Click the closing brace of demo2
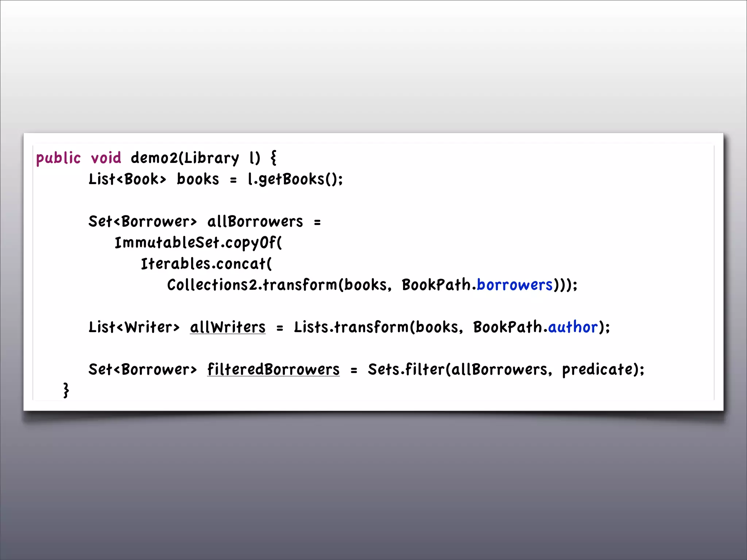 (x=66, y=390)
